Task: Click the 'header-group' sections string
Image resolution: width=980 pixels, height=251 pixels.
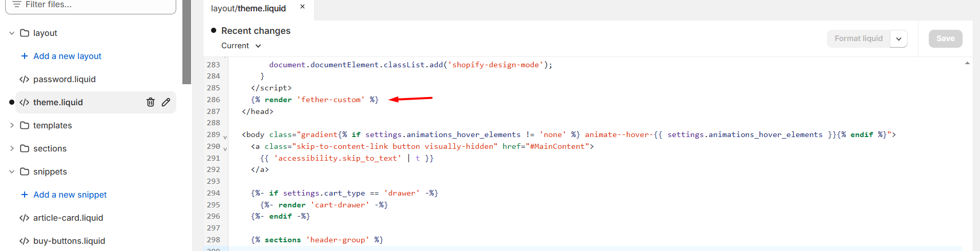Action: (x=338, y=240)
